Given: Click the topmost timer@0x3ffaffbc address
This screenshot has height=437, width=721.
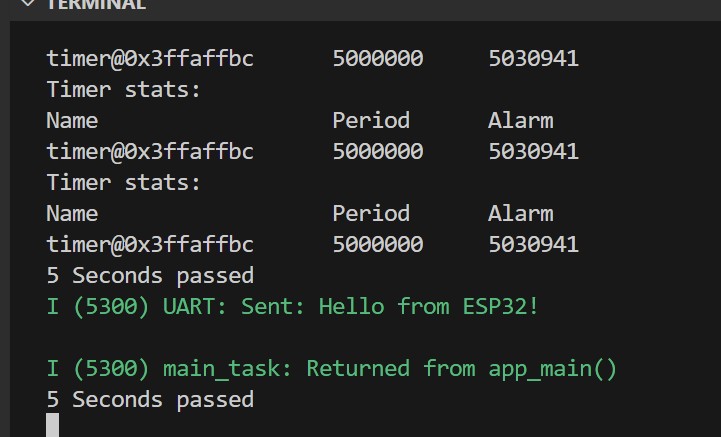Looking at the screenshot, I should tap(150, 58).
